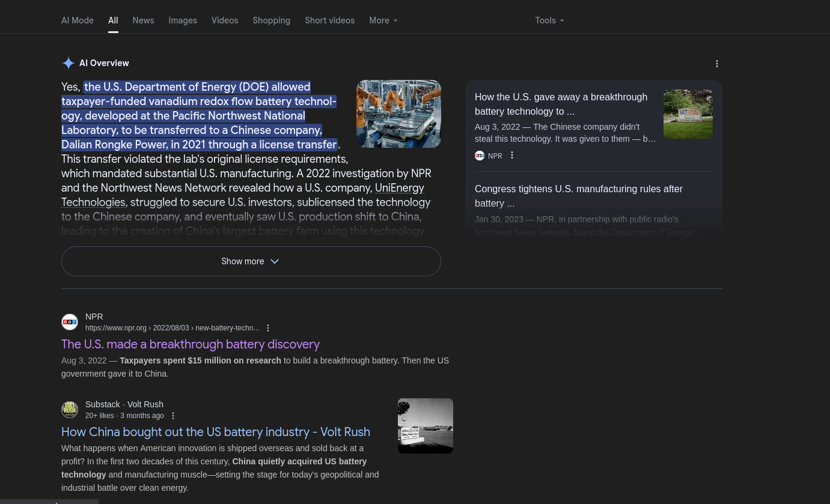Click 'Taxpayers spent $15 million on research' snippet text
This screenshot has width=830, height=504.
(200, 360)
